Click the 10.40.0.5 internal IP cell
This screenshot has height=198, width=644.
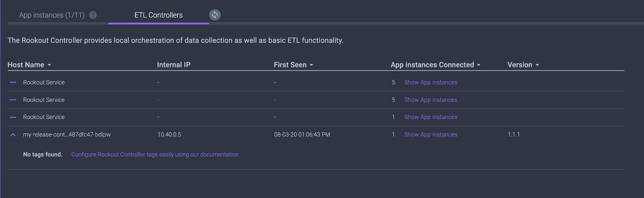(x=169, y=134)
